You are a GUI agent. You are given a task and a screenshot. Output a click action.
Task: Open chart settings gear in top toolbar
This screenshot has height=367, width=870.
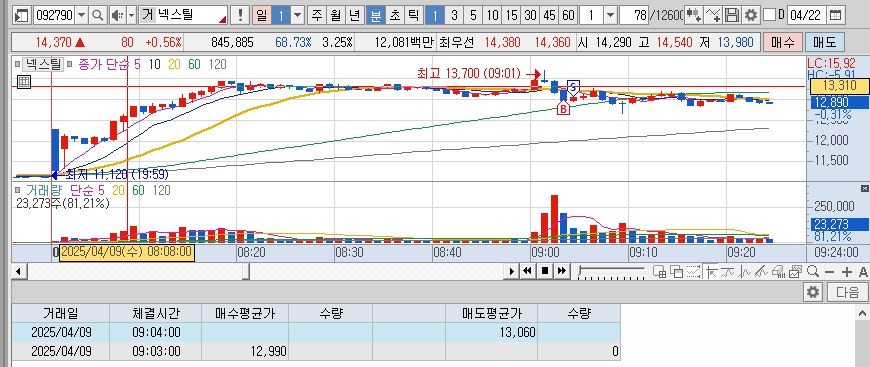tap(751, 15)
